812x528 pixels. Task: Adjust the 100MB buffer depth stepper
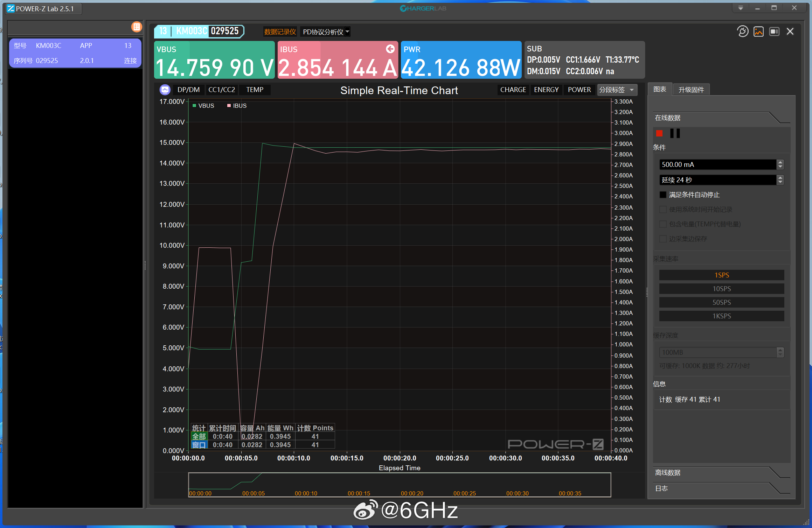[x=780, y=352]
